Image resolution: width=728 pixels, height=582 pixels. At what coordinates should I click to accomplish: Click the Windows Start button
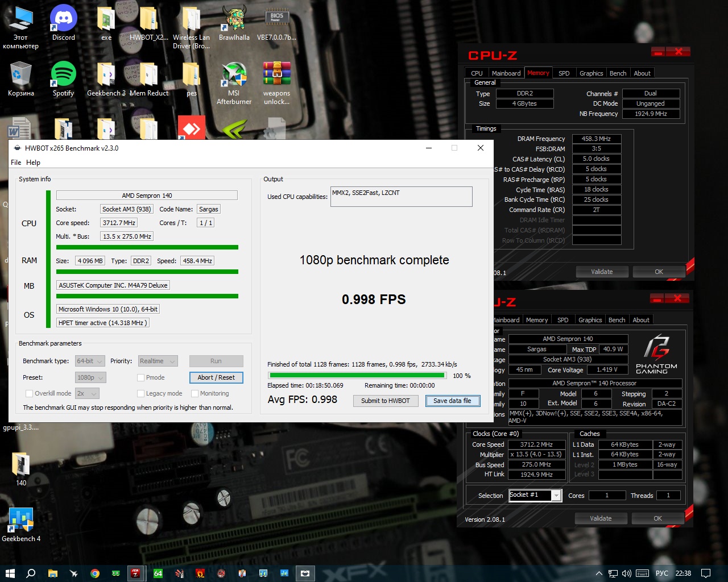tap(10, 573)
